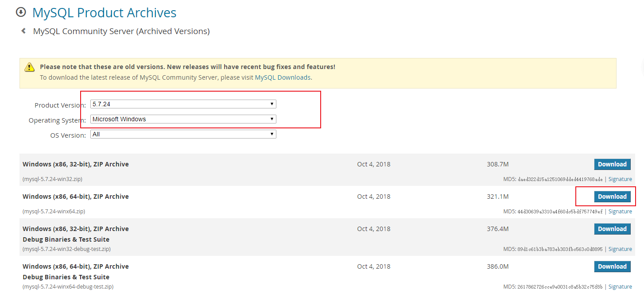The width and height of the screenshot is (644, 293).
Task: Click the Windows (x86, 64-bit), ZIP Archive title
Action: [x=76, y=197]
